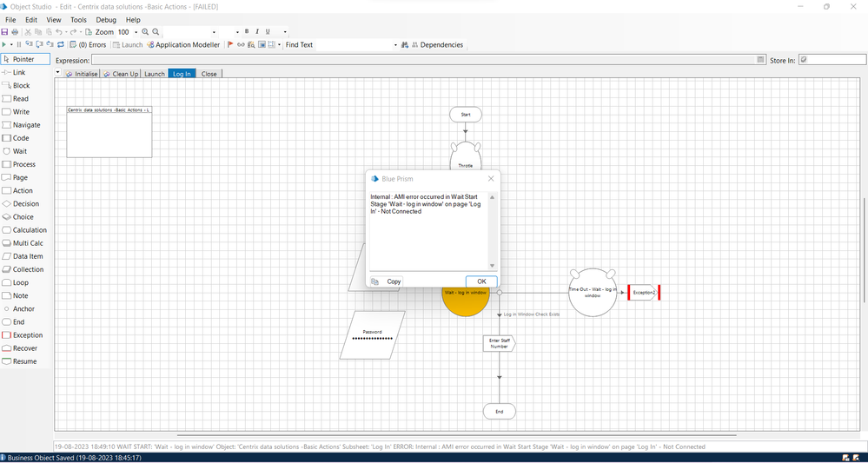Copy the error message text
The height and width of the screenshot is (463, 868).
coord(387,281)
